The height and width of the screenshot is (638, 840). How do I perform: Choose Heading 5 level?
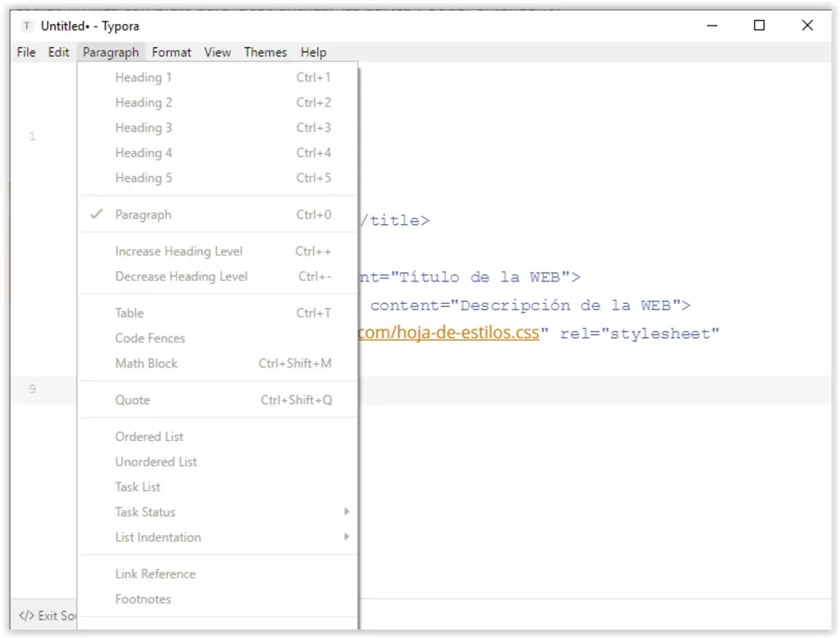(143, 178)
